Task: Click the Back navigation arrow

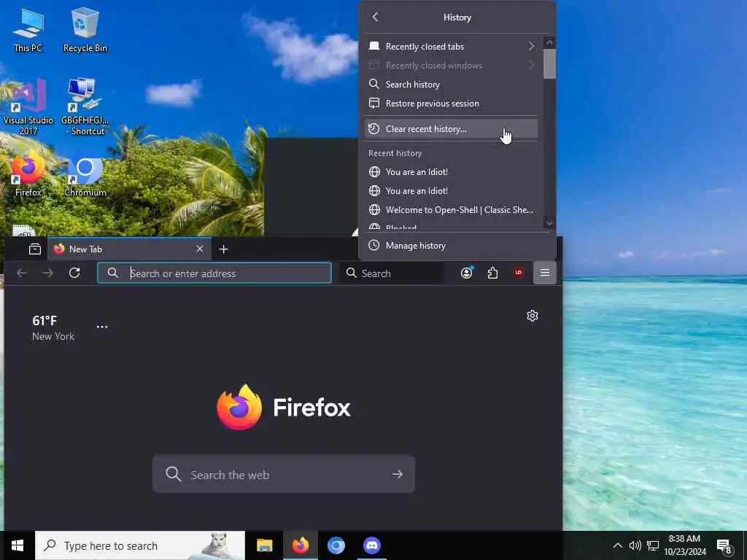Action: [22, 273]
